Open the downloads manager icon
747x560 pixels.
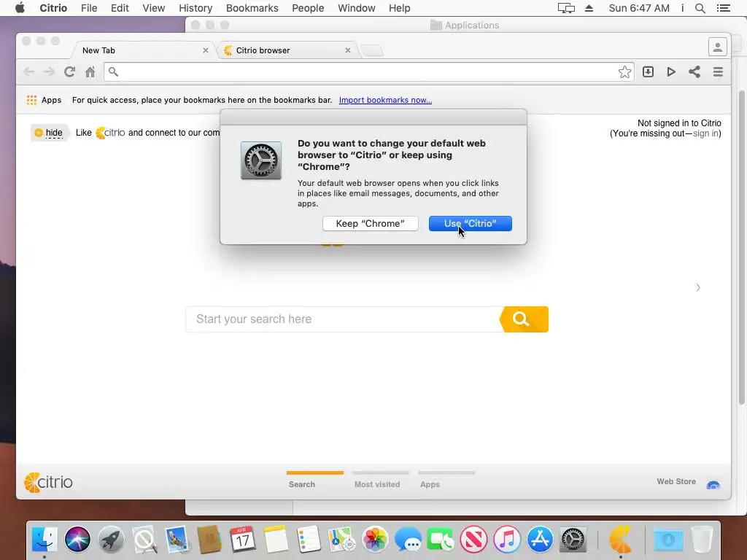(648, 72)
